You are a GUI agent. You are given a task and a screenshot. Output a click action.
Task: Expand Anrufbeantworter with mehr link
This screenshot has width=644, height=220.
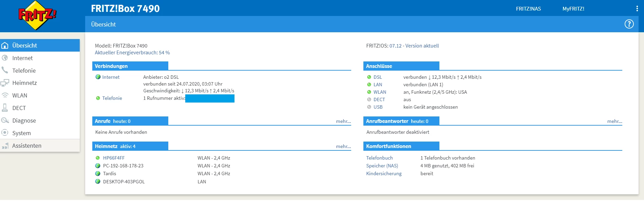614,121
